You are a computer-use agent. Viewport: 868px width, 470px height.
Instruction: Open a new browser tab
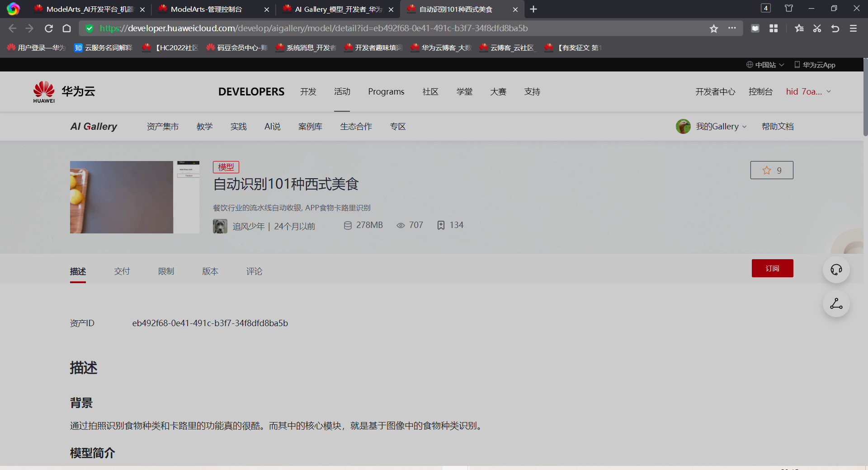[x=533, y=9]
